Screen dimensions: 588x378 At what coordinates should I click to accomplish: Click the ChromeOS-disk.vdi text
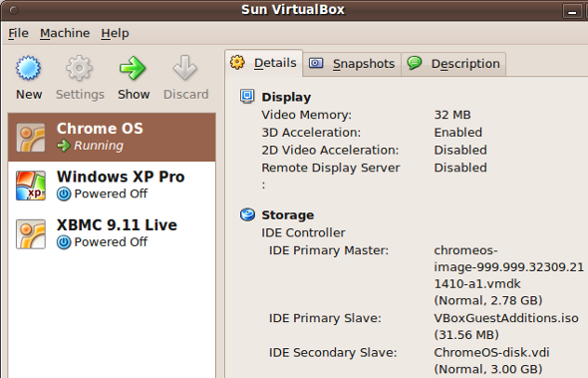click(x=491, y=352)
